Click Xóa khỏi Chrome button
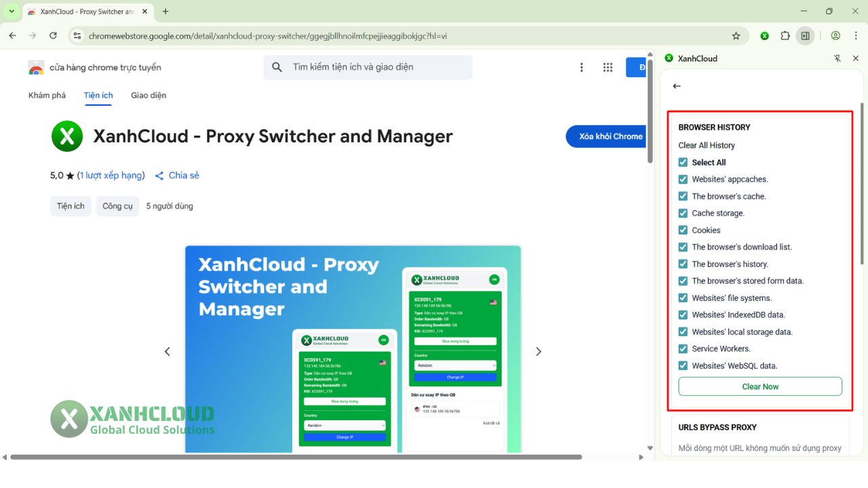 (x=606, y=136)
